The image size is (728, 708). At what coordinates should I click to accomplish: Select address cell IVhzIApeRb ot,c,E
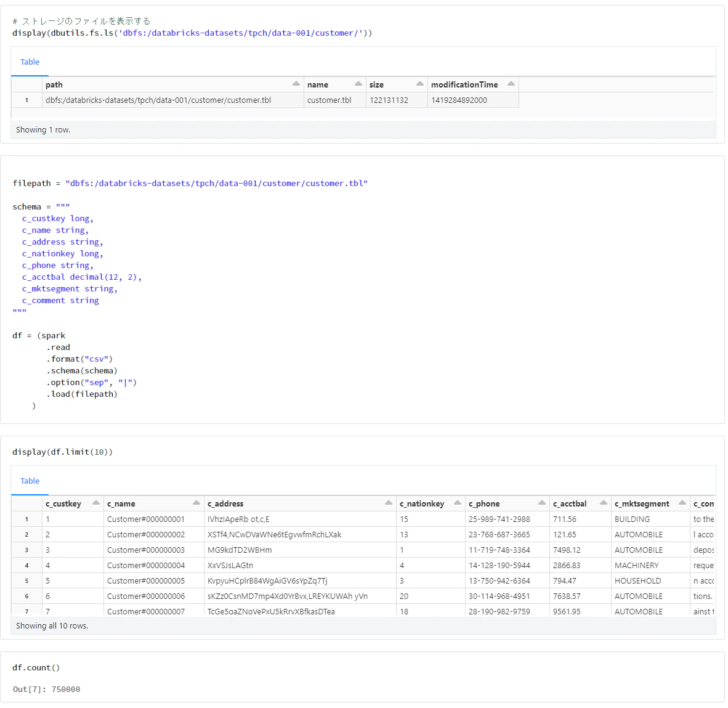300,519
